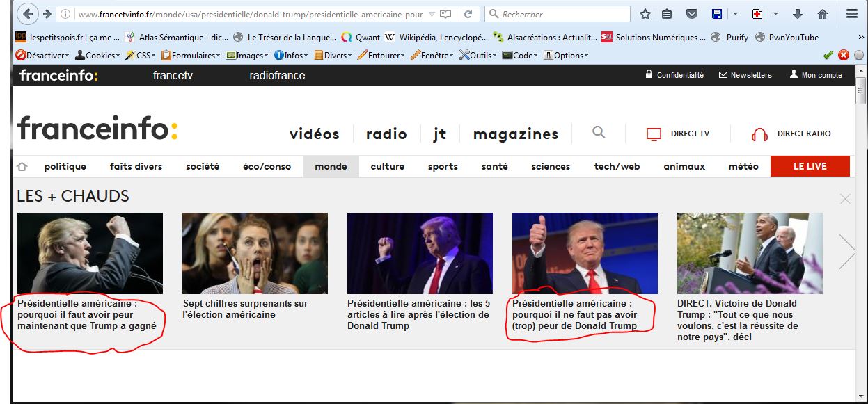Save to Pocket using the toolbar icon

click(691, 14)
